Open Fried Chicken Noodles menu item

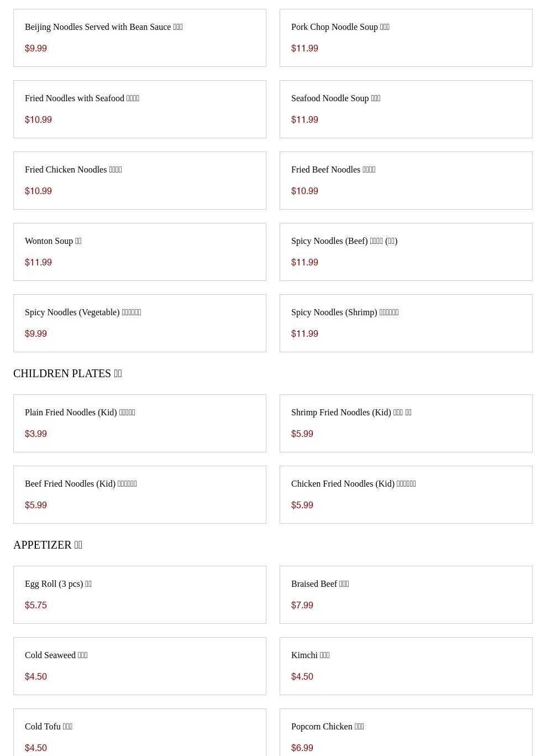click(139, 180)
